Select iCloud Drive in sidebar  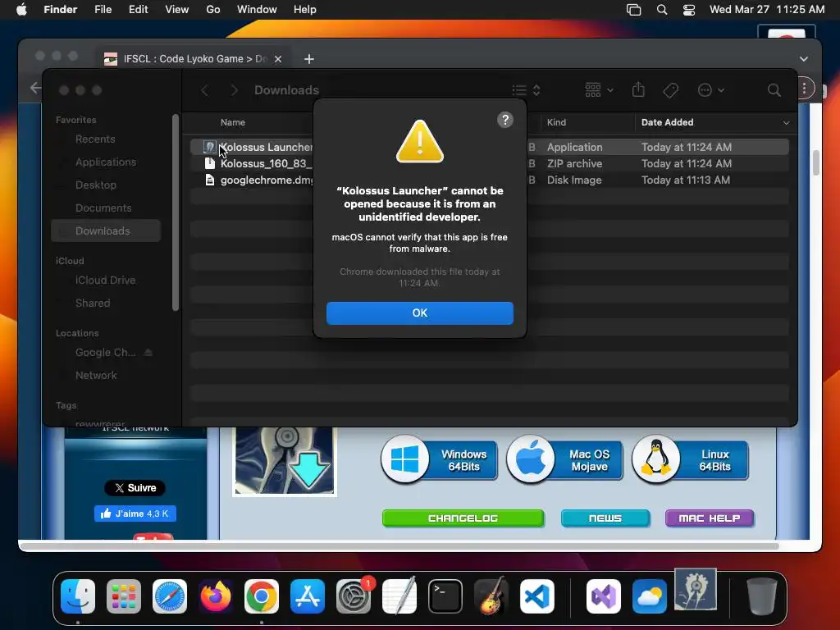106,281
